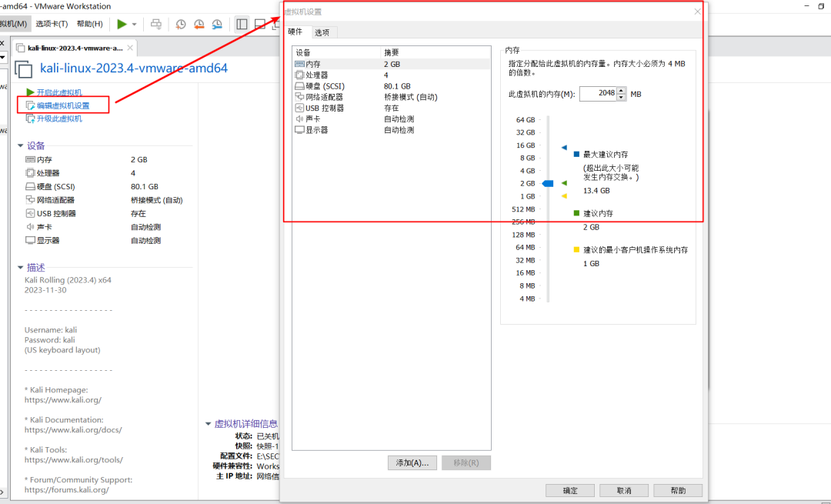Click 摘要 column header in dialog
Viewport: 831px width, 504px height.
436,52
